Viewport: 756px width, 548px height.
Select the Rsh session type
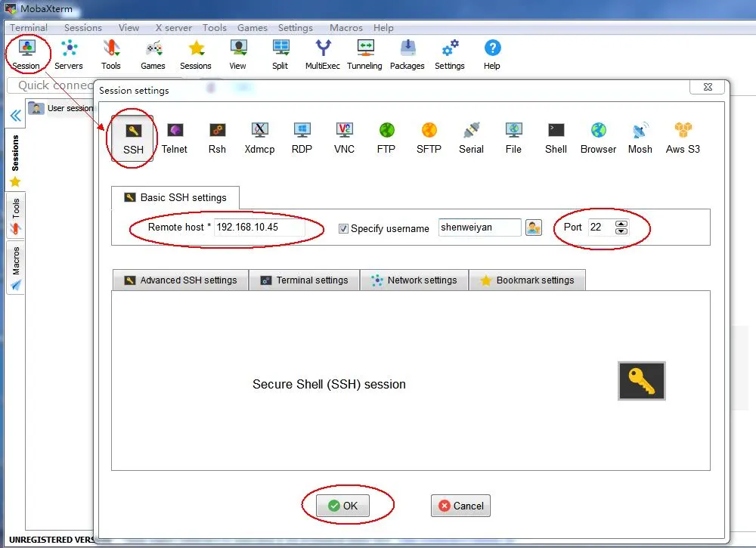pyautogui.click(x=217, y=138)
